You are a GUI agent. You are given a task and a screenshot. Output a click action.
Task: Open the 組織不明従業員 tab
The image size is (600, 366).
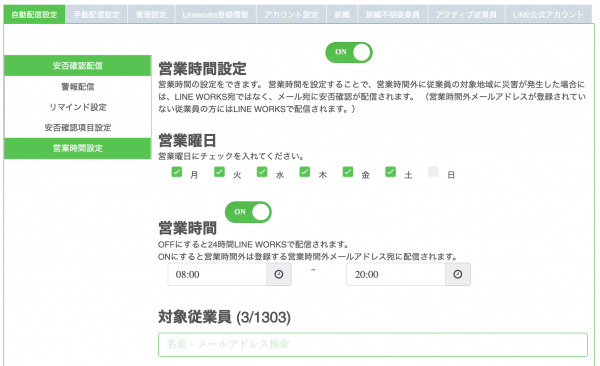coord(393,15)
